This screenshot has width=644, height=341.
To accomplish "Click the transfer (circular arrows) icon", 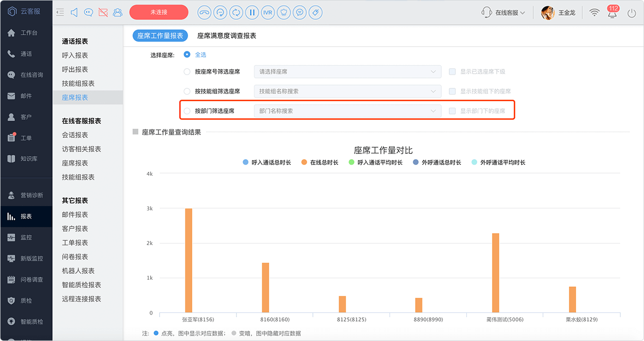I will pyautogui.click(x=236, y=12).
